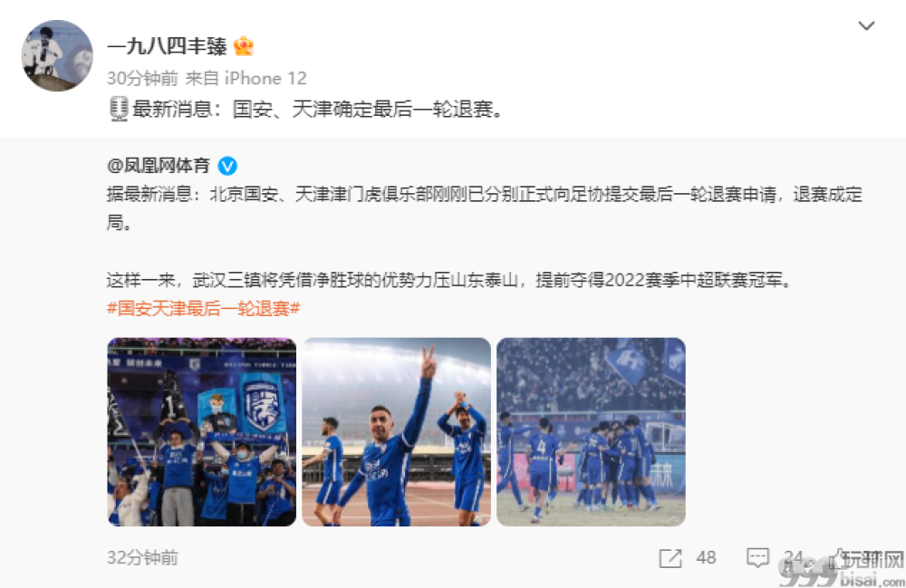The width and height of the screenshot is (906, 588).
Task: Expand the post options chevron
Action: click(x=866, y=26)
